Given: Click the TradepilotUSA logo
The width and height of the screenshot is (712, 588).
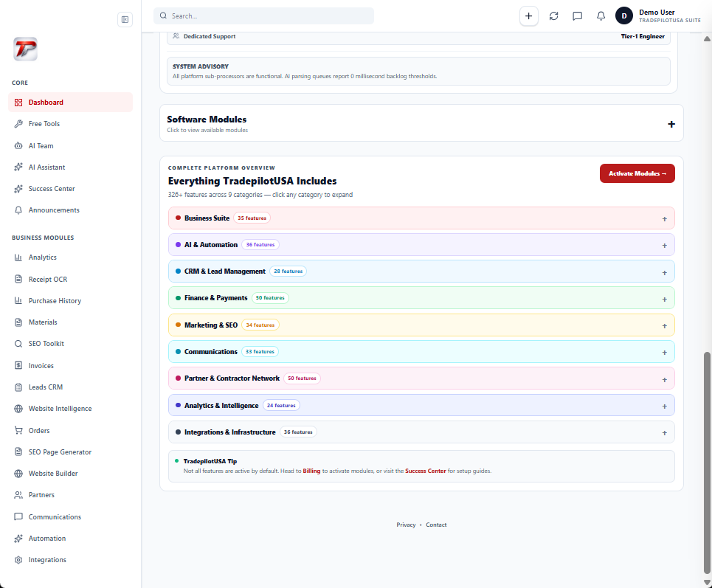Looking at the screenshot, I should click(x=25, y=49).
